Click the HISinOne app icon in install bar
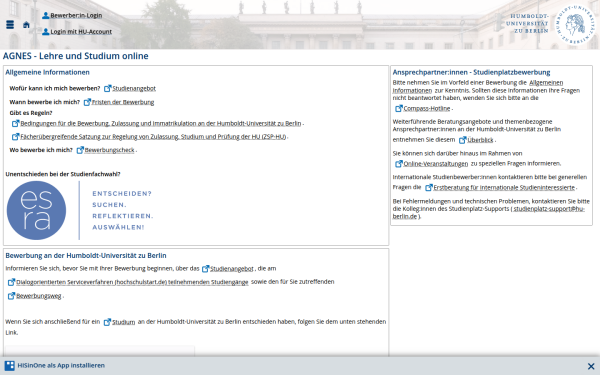 [10, 365]
